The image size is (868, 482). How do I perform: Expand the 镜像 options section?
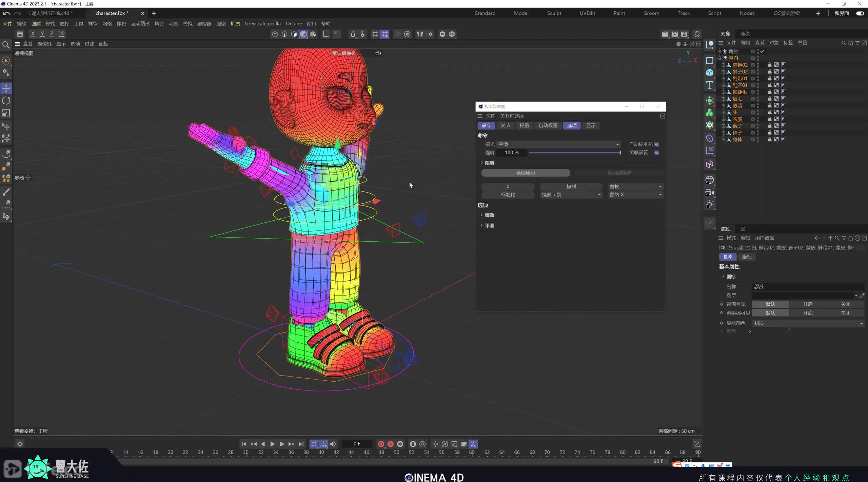489,215
